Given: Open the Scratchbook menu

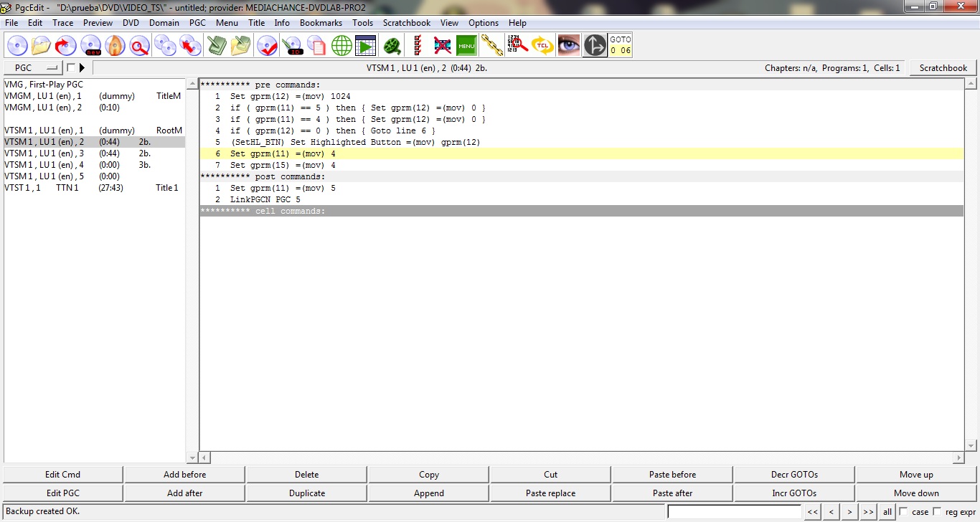Looking at the screenshot, I should [407, 23].
